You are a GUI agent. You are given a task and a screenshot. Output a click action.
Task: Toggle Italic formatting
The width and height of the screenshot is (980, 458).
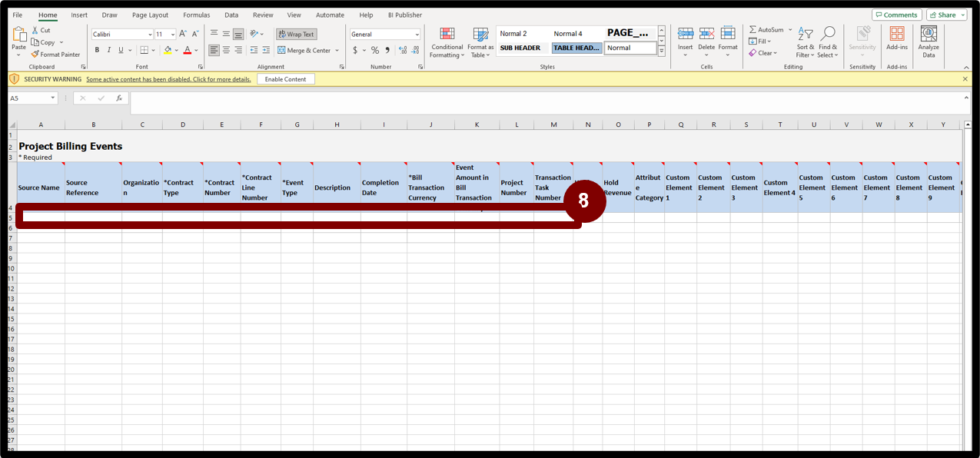coord(108,50)
